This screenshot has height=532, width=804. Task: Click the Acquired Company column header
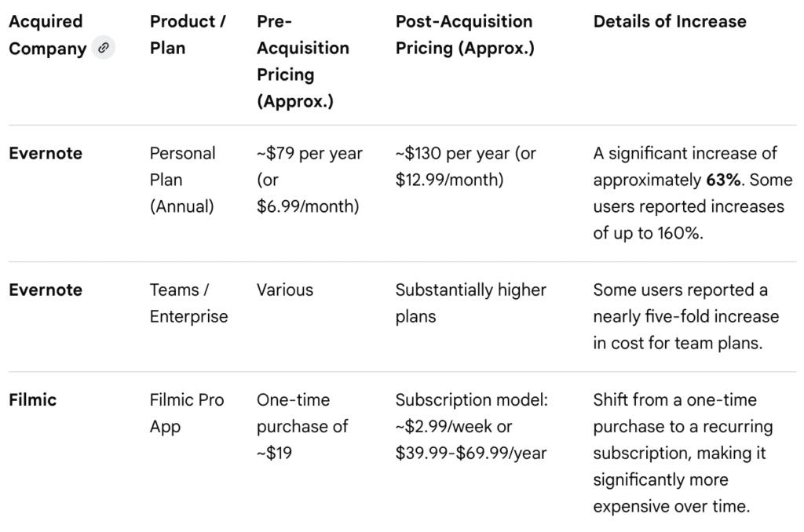tap(47, 35)
